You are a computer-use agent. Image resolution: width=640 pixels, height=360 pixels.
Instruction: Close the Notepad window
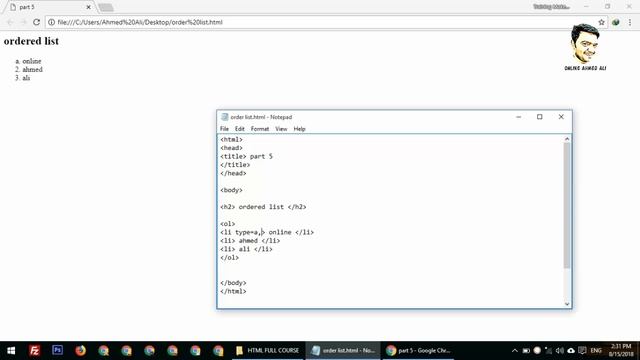[561, 117]
